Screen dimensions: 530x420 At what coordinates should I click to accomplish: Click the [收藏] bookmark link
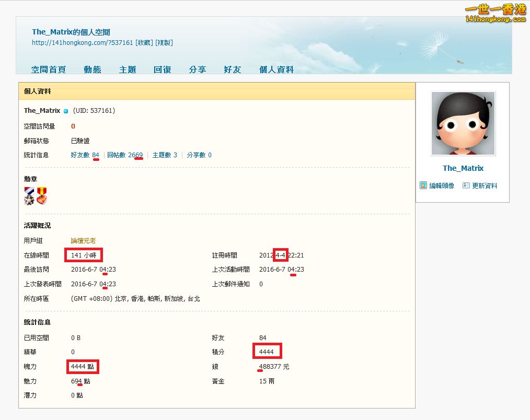[x=144, y=42]
